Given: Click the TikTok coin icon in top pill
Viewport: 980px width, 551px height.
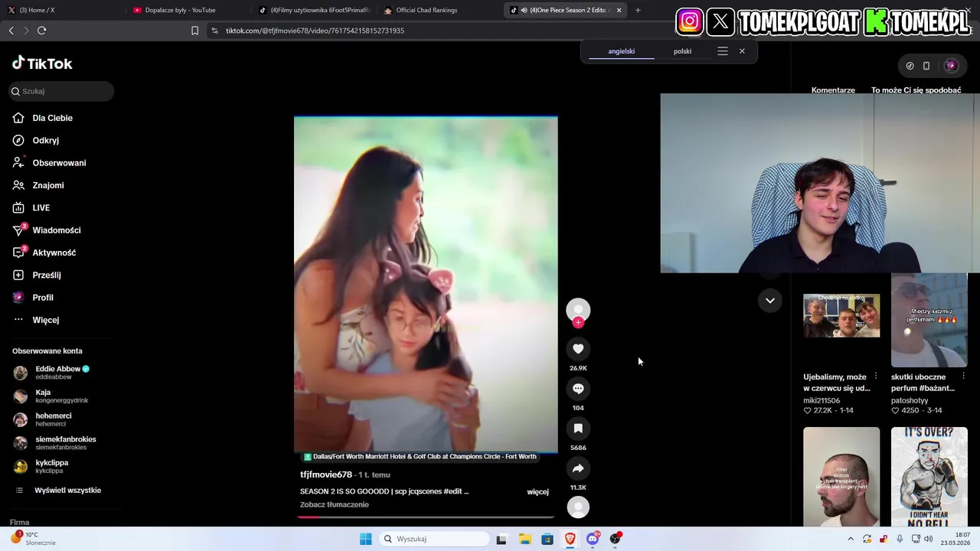Looking at the screenshot, I should tap(910, 66).
